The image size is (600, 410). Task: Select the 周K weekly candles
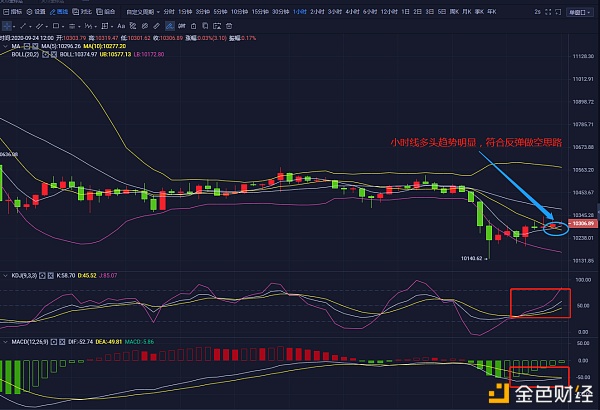[x=454, y=12]
